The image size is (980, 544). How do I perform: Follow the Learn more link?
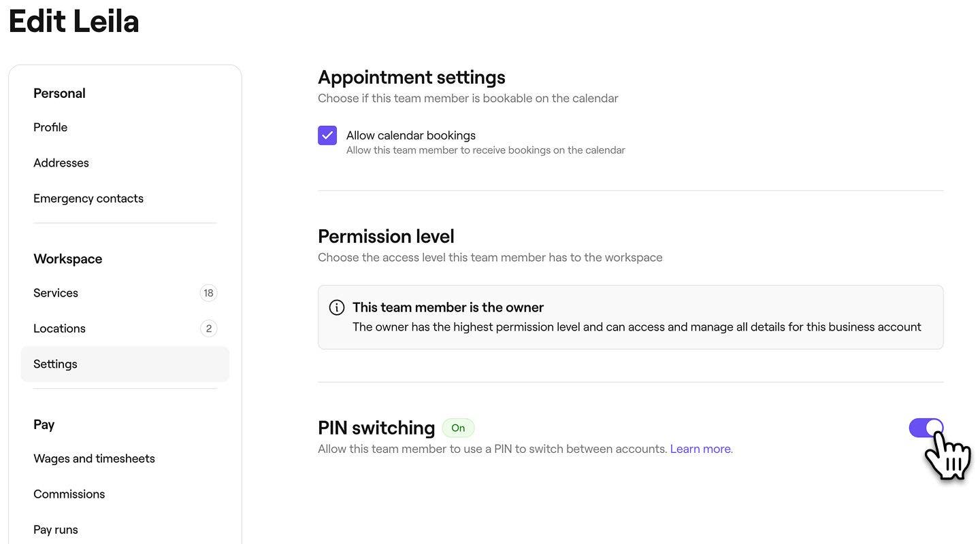pos(701,449)
